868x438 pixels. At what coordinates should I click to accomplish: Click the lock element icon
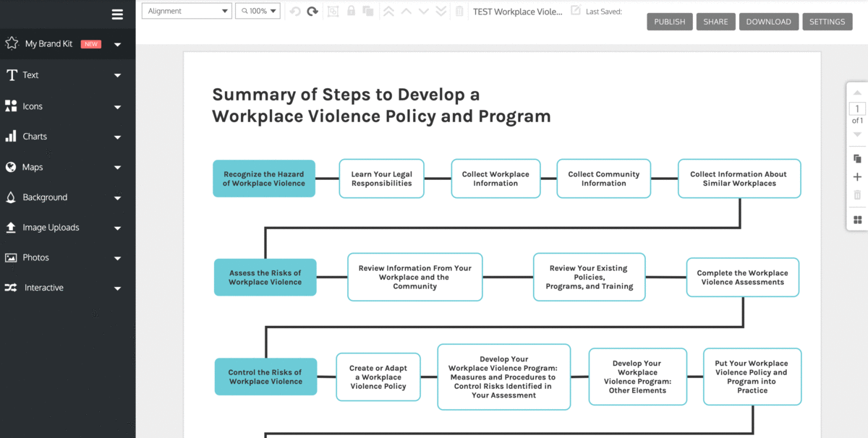coord(351,12)
